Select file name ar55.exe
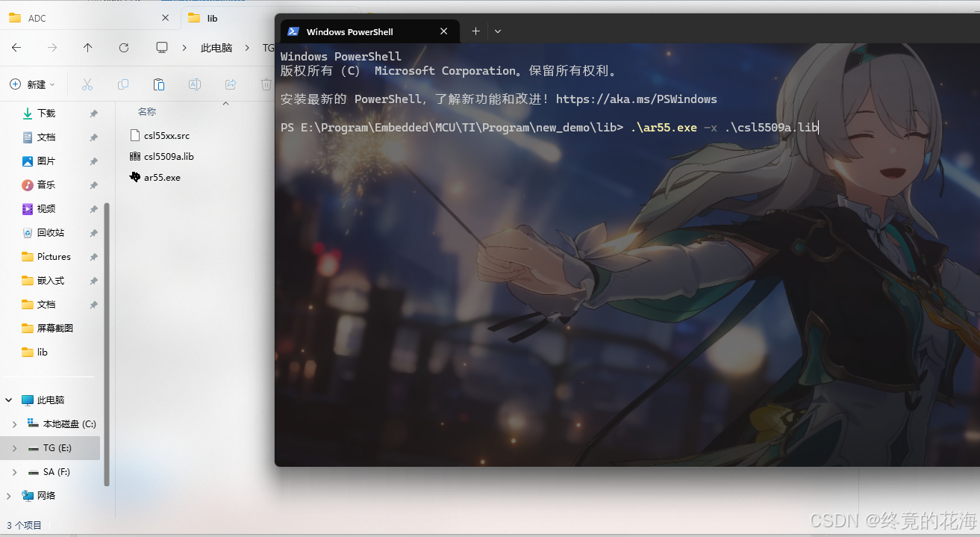This screenshot has width=980, height=537. point(162,178)
